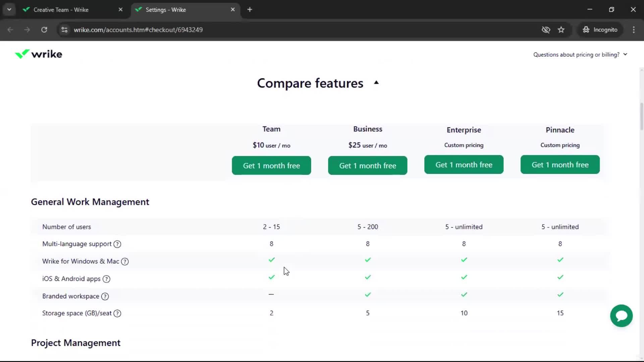This screenshot has width=644, height=362.
Task: Open Chrome menu three dots
Action: [634, 30]
